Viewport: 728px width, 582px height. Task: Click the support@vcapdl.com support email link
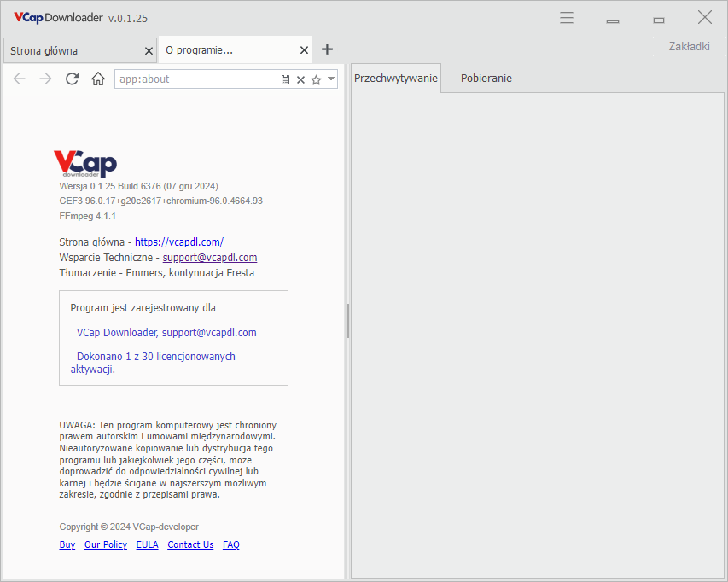coord(210,257)
